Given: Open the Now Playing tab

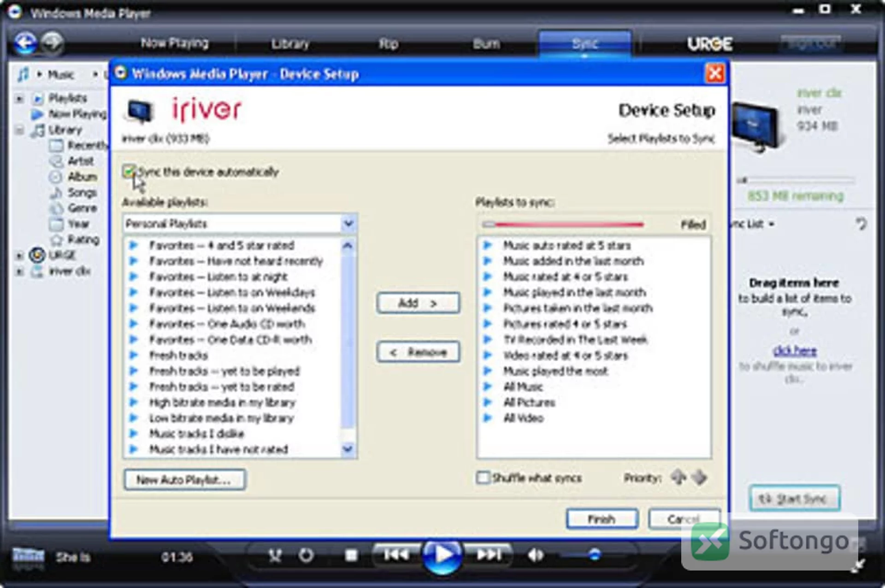Looking at the screenshot, I should pos(174,43).
